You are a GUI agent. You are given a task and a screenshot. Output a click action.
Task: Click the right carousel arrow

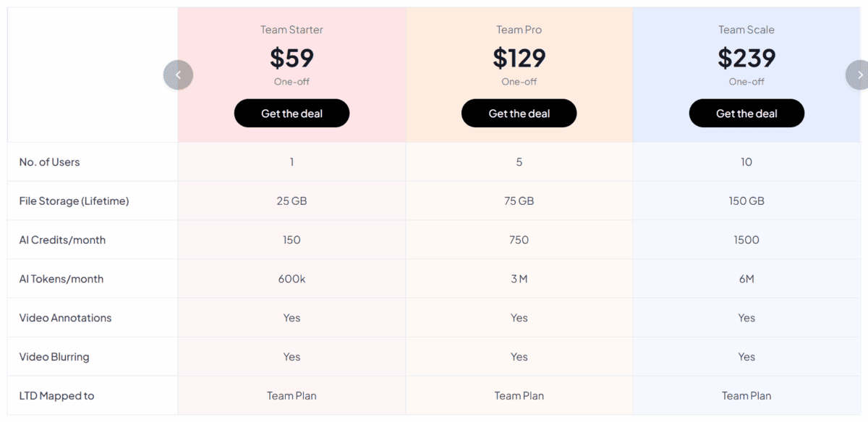[858, 75]
